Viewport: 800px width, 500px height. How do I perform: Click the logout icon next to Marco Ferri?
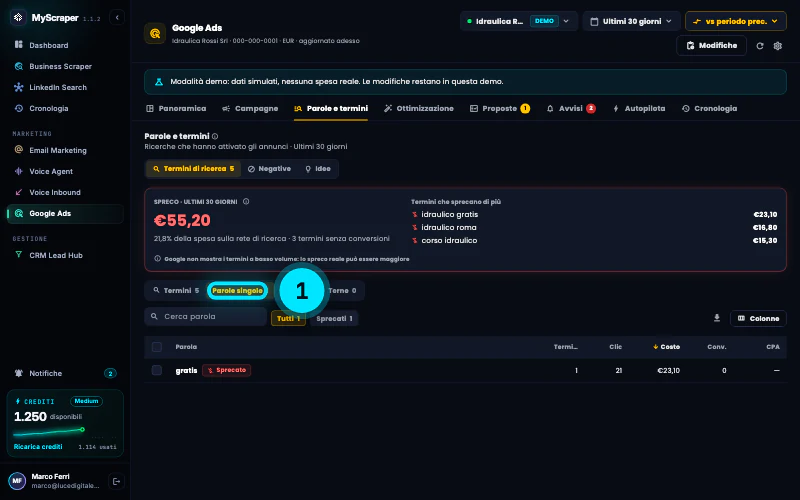(x=116, y=481)
